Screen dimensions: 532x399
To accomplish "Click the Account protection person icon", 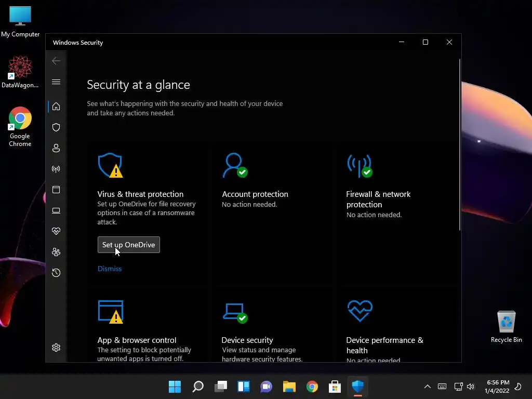I will coord(235,165).
